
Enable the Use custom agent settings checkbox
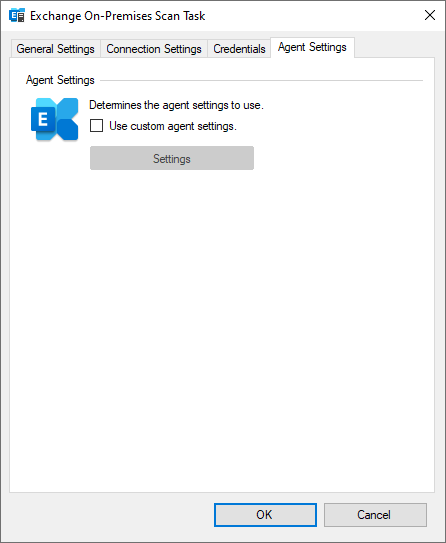[96, 125]
